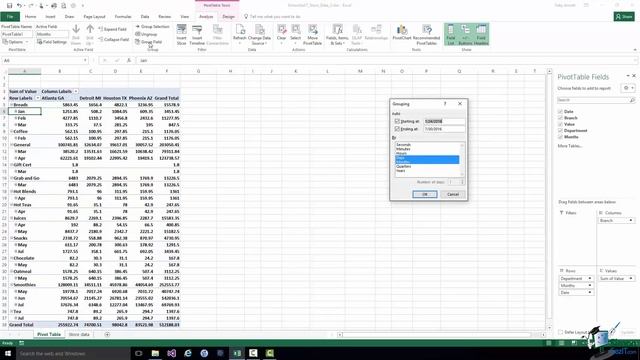Insert a Timeline filter
The height and width of the screenshot is (360, 640).
tap(197, 34)
